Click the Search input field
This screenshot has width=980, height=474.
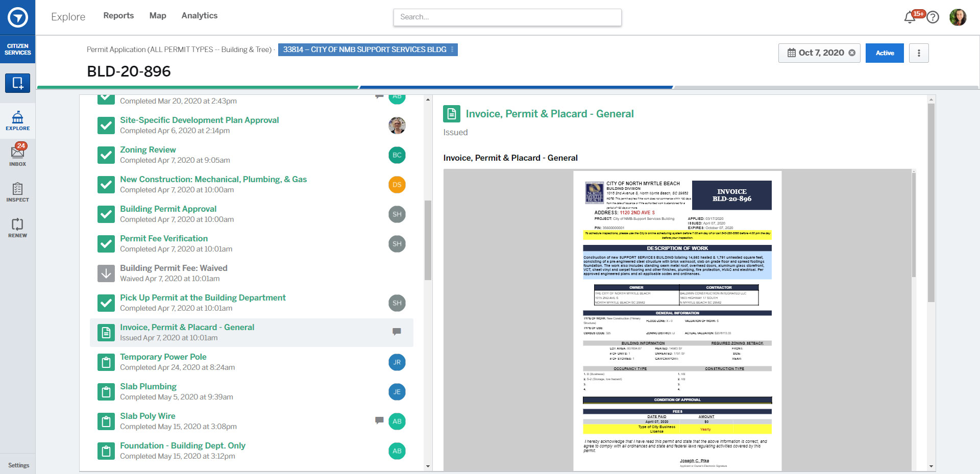[507, 17]
